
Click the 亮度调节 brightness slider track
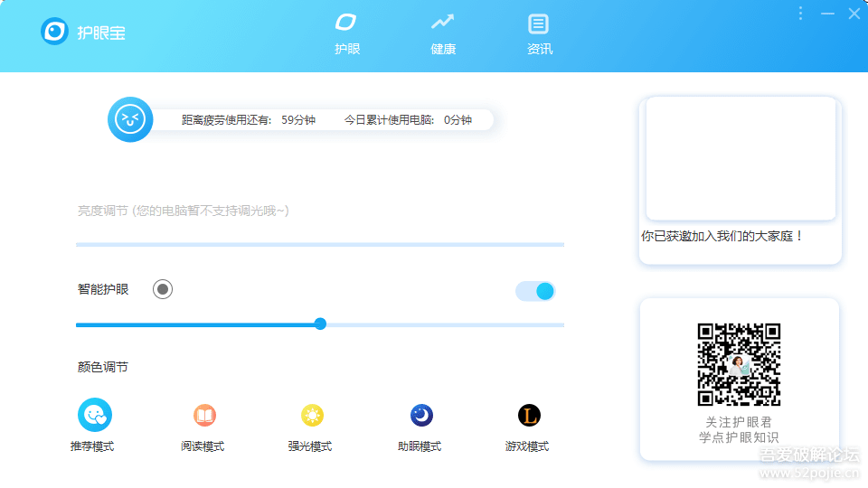pyautogui.click(x=320, y=244)
